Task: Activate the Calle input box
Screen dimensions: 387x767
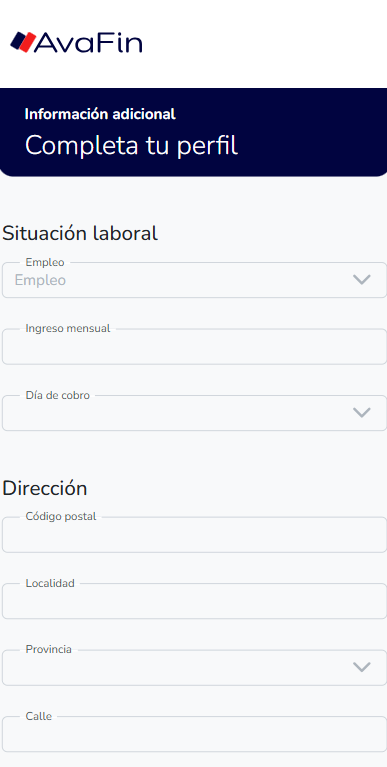Action: click(194, 734)
